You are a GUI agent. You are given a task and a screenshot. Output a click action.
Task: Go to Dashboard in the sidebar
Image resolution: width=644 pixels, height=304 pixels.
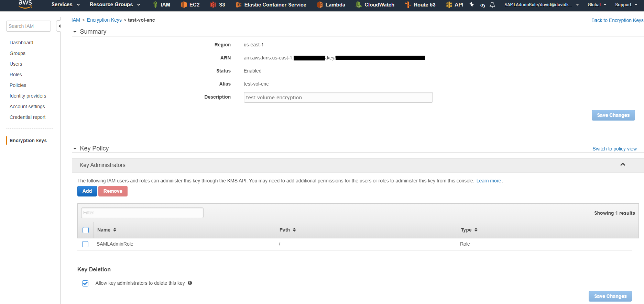[x=21, y=43]
